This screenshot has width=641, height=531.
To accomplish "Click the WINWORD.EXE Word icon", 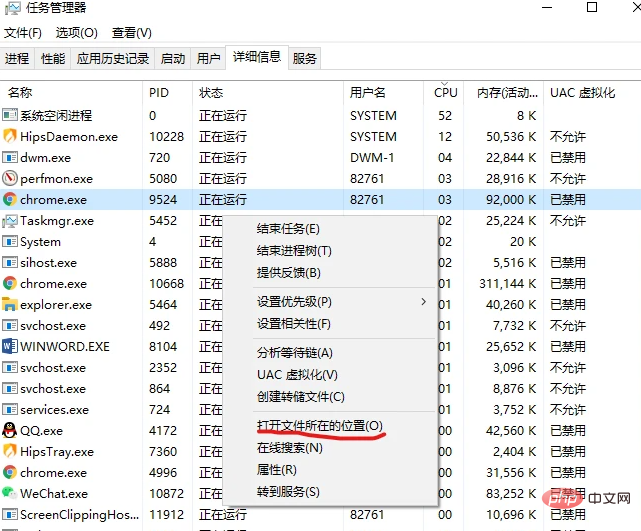I will tap(10, 346).
